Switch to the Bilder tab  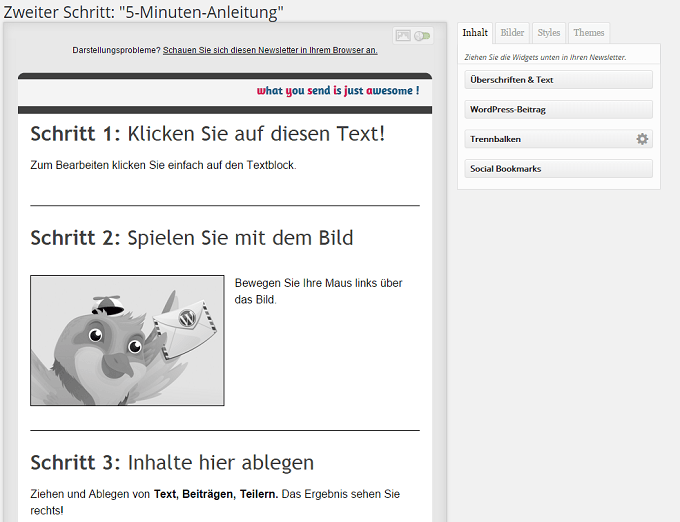click(x=512, y=33)
